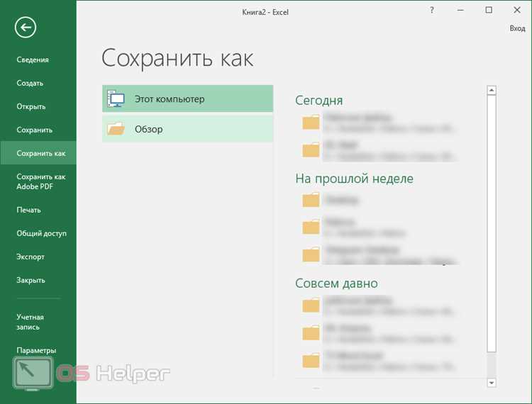The height and width of the screenshot is (404, 532).
Task: Maximize the Excel window
Action: [489, 10]
